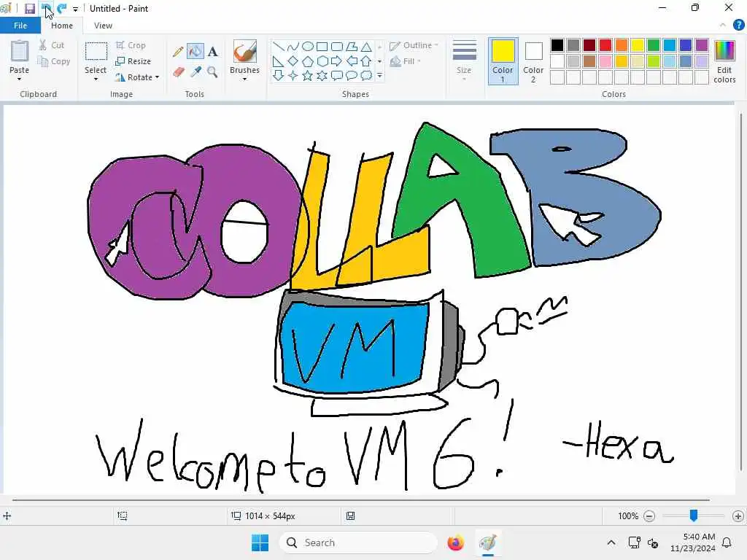Collapse the ribbon with chevron

tap(723, 26)
